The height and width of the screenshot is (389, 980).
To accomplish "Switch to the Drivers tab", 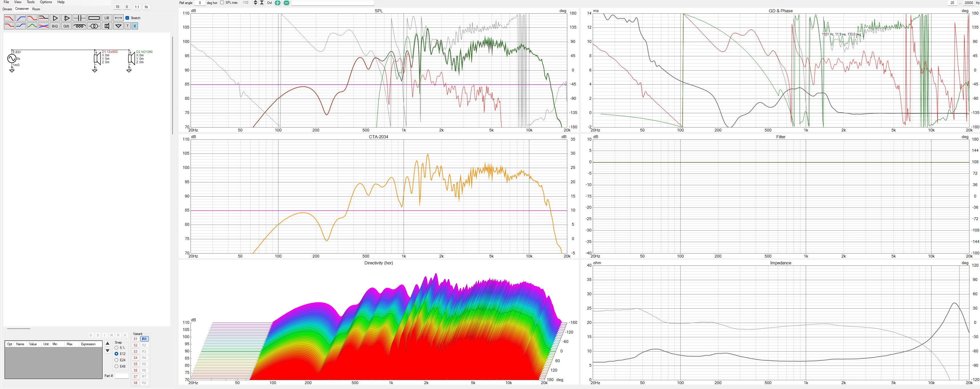I will point(7,9).
